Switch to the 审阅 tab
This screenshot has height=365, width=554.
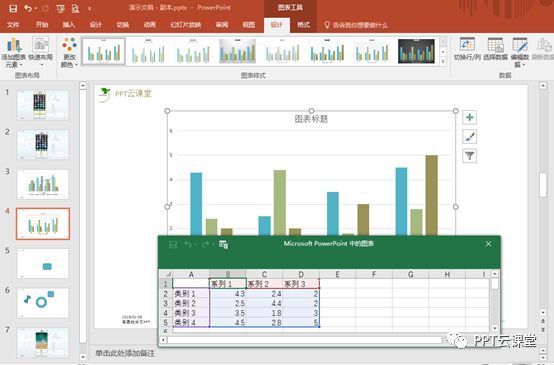pos(222,24)
